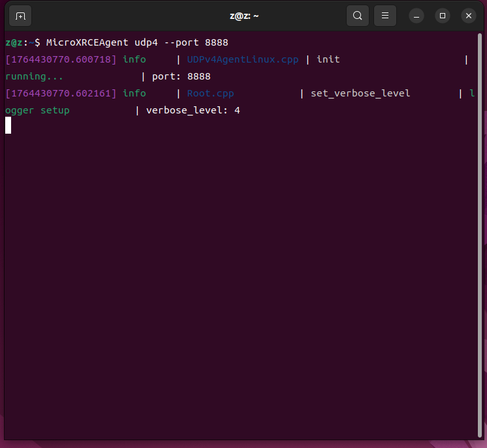The image size is (487, 448).
Task: Click the window title z@z: ~
Action: (x=244, y=16)
